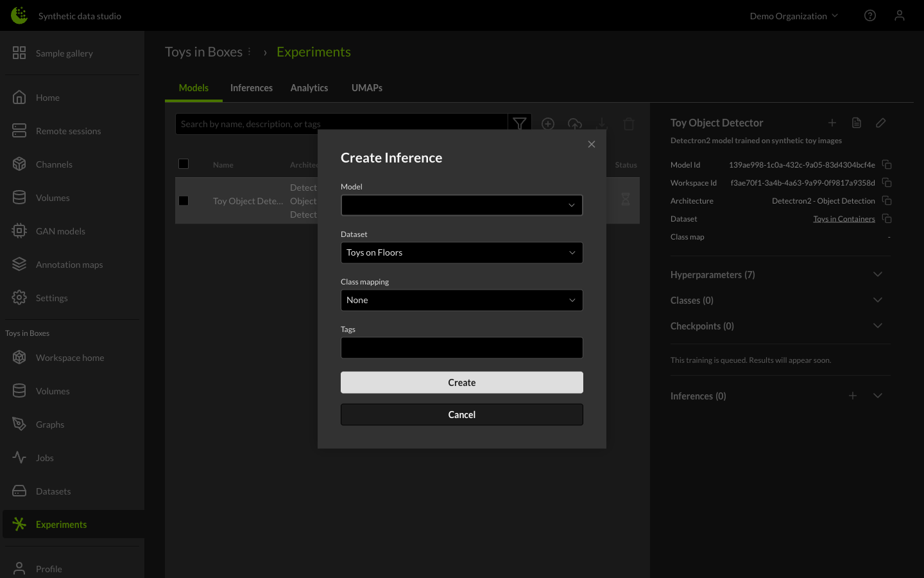
Task: Change Dataset from Toys on Floors dropdown
Action: pos(461,252)
